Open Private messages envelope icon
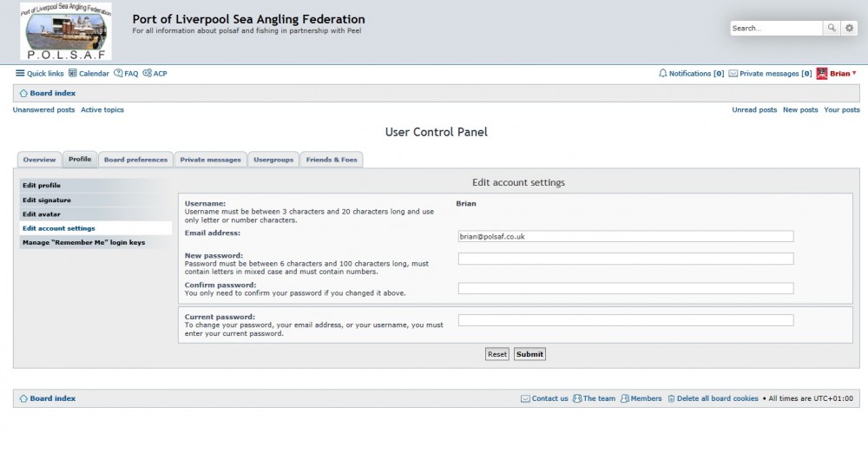The height and width of the screenshot is (453, 868). [x=733, y=73]
